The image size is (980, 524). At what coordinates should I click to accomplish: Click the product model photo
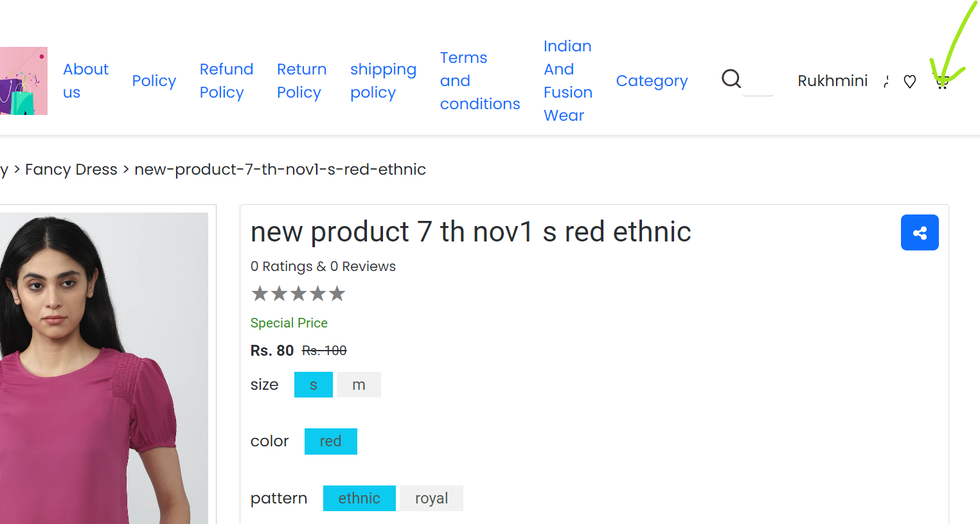pyautogui.click(x=104, y=368)
